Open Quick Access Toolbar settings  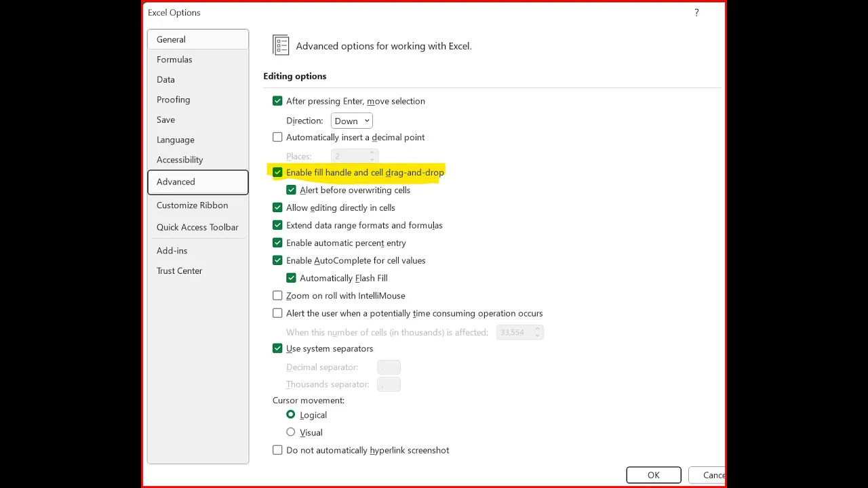(x=197, y=227)
